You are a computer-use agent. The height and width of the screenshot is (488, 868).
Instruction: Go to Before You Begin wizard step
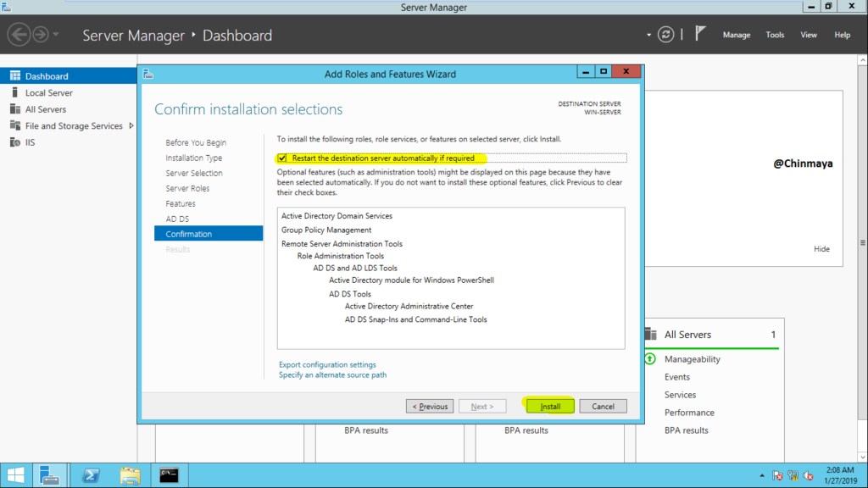(196, 142)
